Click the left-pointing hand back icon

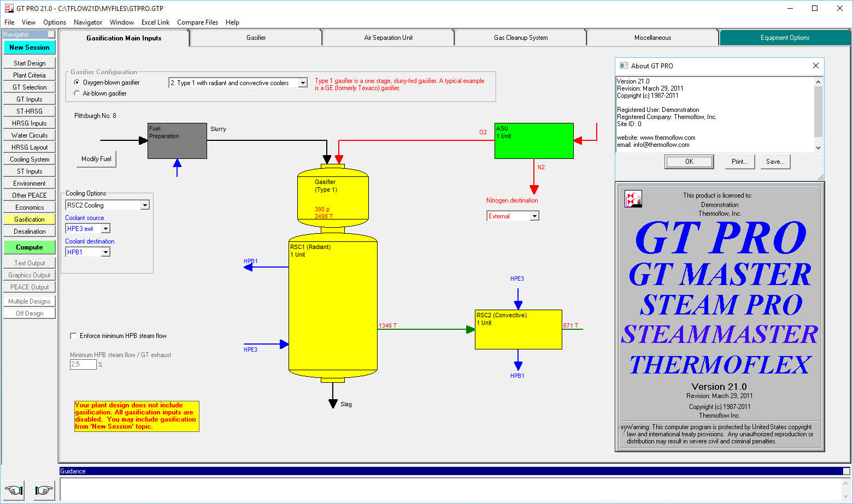tap(14, 490)
